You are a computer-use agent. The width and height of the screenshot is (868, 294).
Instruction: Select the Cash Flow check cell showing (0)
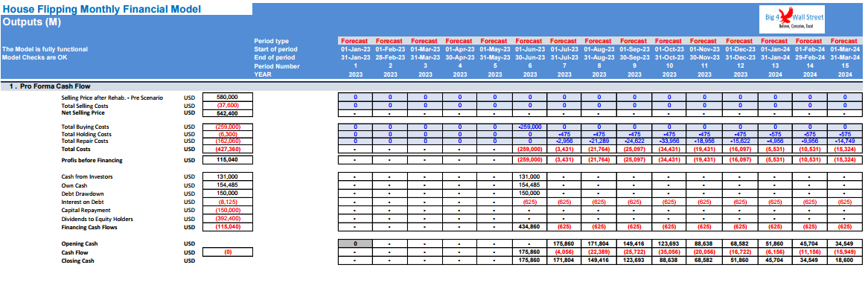click(x=228, y=252)
